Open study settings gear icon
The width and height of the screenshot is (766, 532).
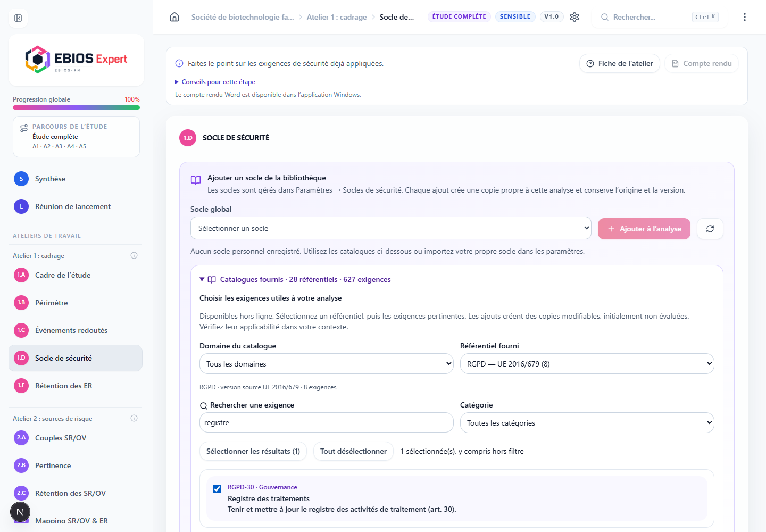(574, 17)
